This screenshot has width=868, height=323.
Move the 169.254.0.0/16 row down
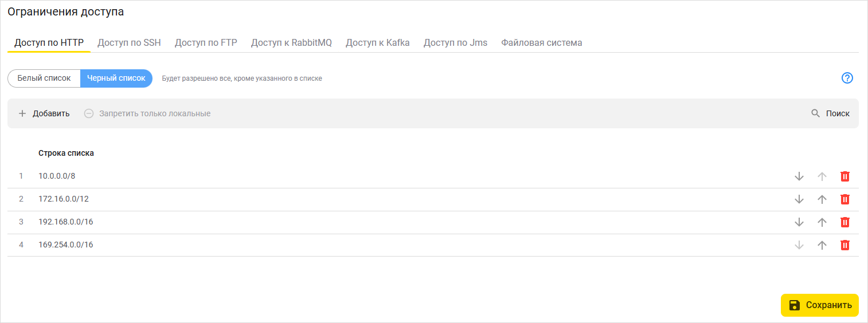click(799, 245)
